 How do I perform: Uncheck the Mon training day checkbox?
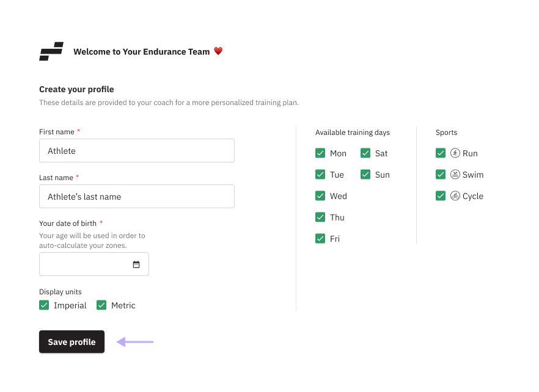320,153
